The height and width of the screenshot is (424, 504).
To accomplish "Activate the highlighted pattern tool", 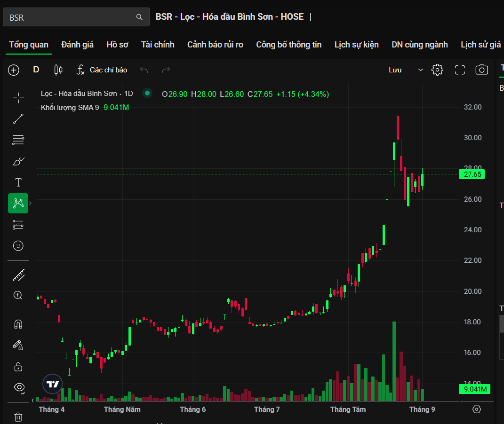I will click(18, 203).
